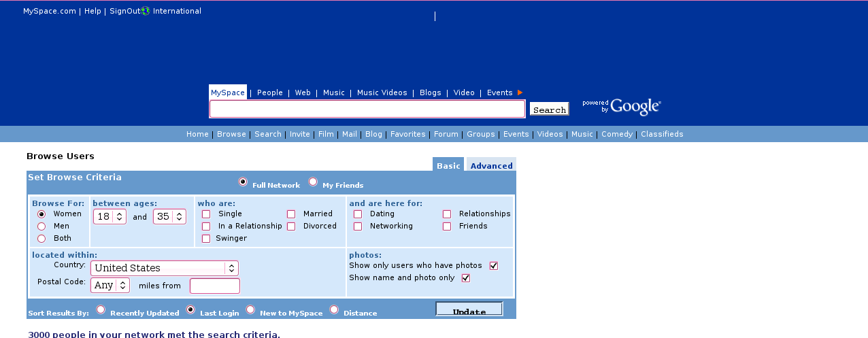This screenshot has width=868, height=338.
Task: Open Film in navigation bar
Action: click(327, 134)
